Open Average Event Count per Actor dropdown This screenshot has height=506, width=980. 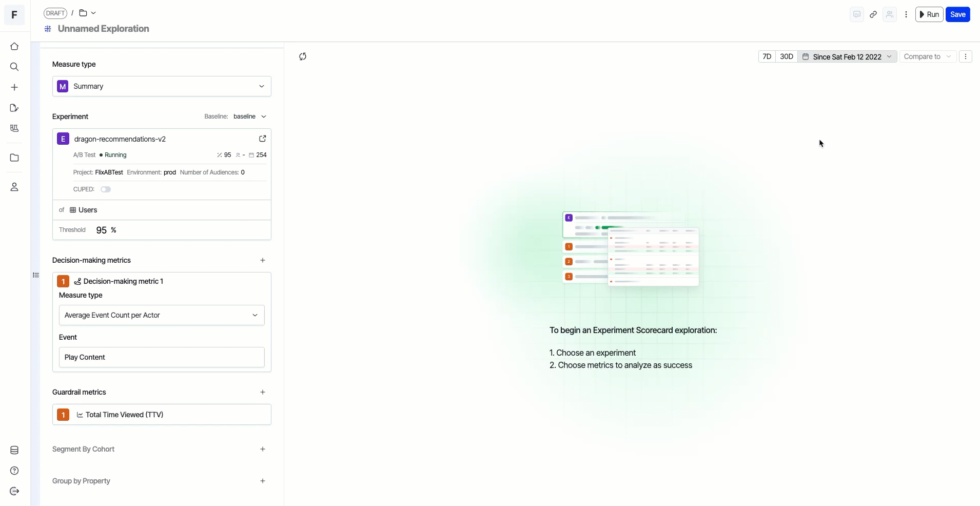162,315
